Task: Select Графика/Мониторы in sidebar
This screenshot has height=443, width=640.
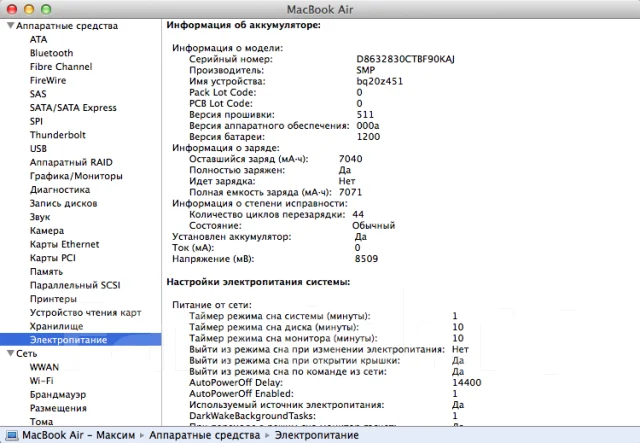Action: click(76, 176)
